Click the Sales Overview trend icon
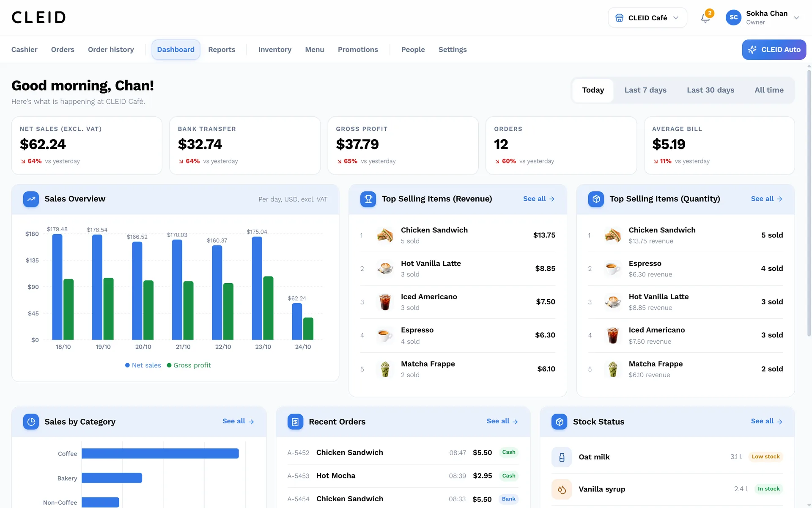812x508 pixels. 31,199
